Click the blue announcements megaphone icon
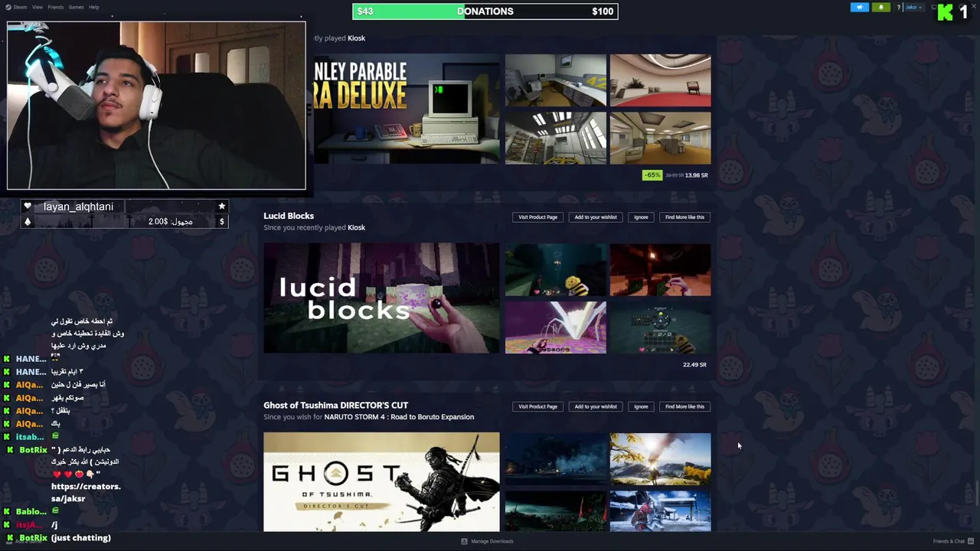 pos(859,8)
